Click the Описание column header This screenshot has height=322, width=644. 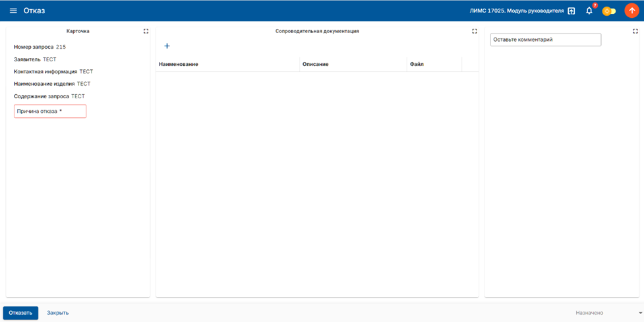tap(316, 64)
